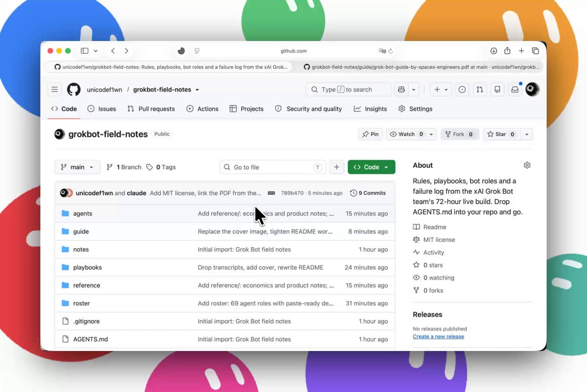The height and width of the screenshot is (392, 587).
Task: Show Safari downloads
Action: point(494,51)
